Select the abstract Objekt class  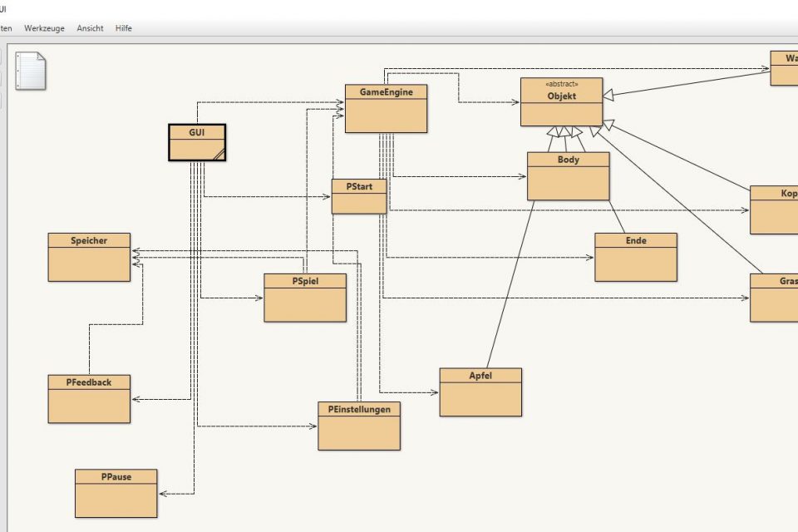(x=561, y=102)
